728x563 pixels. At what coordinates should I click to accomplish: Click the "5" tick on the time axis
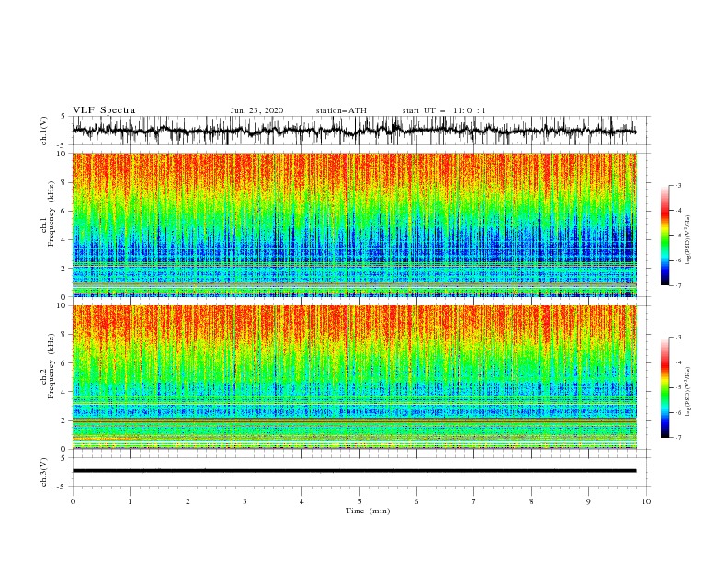click(x=359, y=501)
